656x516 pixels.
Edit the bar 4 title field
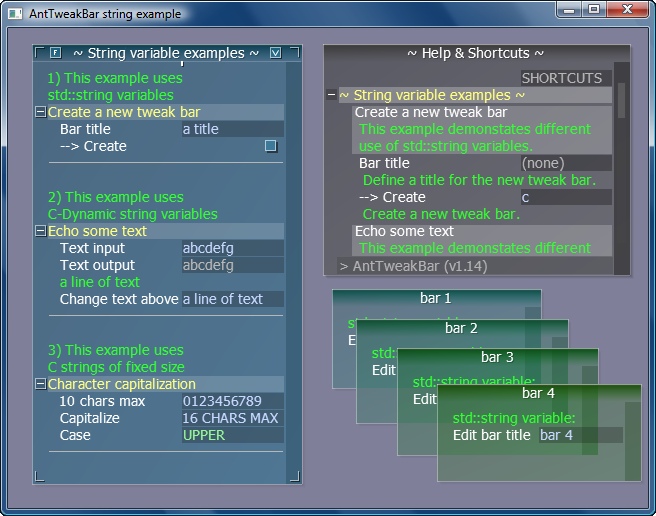pyautogui.click(x=581, y=435)
